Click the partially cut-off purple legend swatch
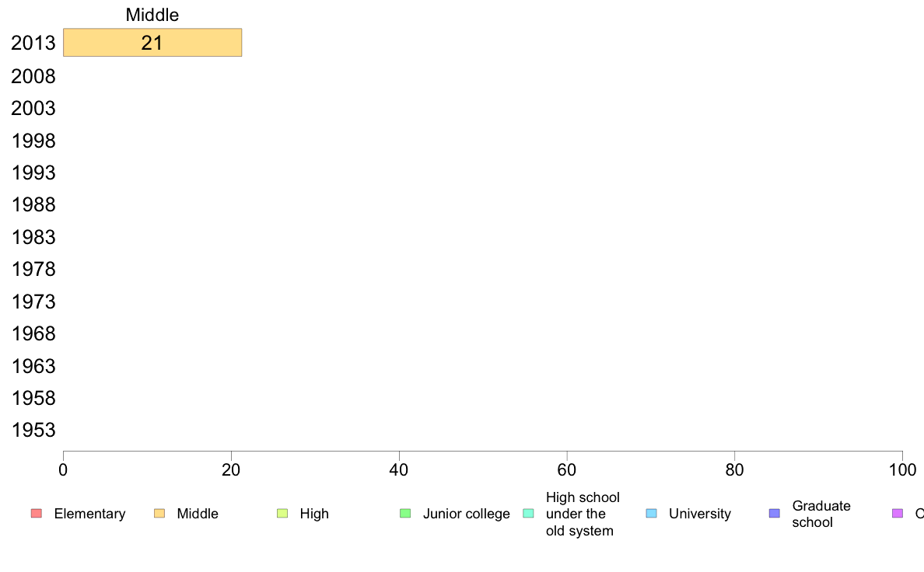The height and width of the screenshot is (572, 924). [898, 513]
